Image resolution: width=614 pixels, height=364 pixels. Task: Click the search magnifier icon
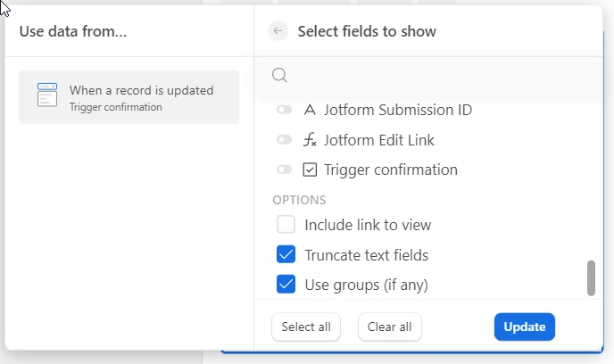(x=279, y=76)
